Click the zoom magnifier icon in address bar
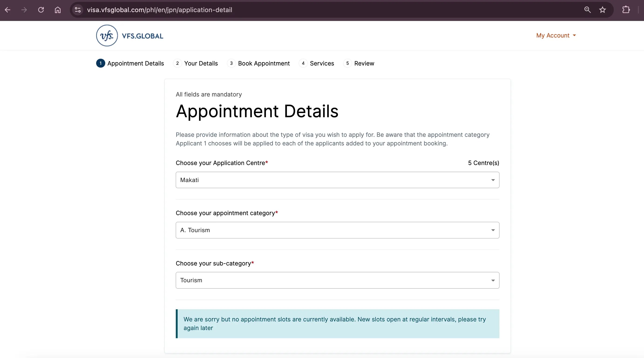Screen dimensions: 644x358 click(587, 10)
